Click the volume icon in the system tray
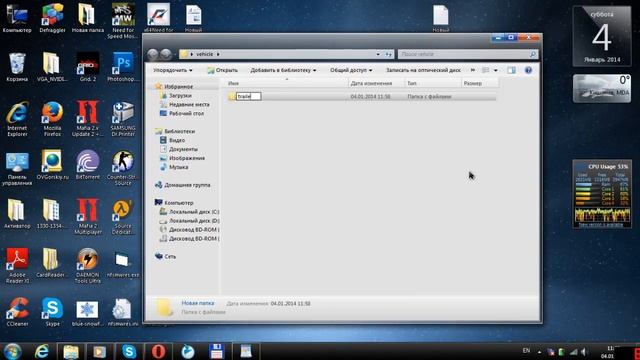This screenshot has width=640, height=360. click(584, 351)
